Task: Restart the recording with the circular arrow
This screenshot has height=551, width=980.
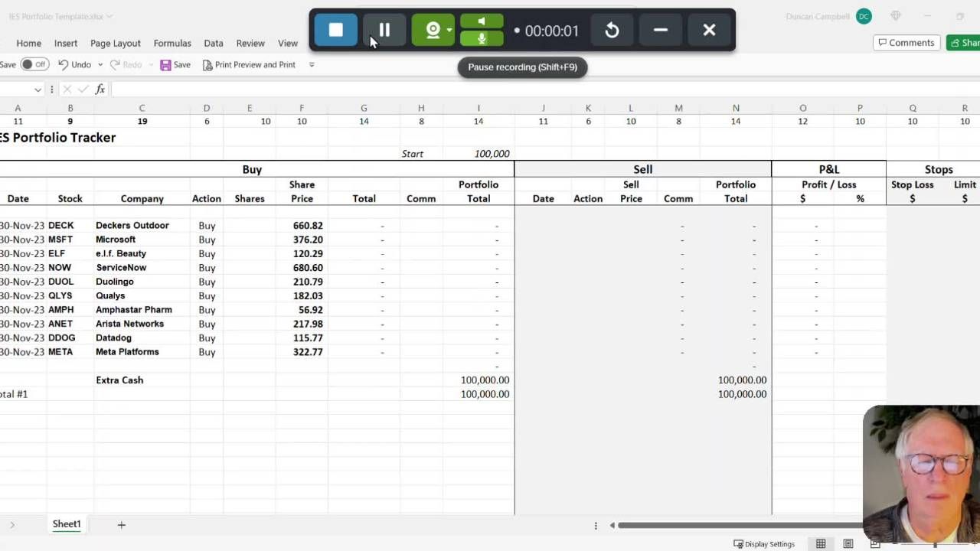Action: point(612,30)
